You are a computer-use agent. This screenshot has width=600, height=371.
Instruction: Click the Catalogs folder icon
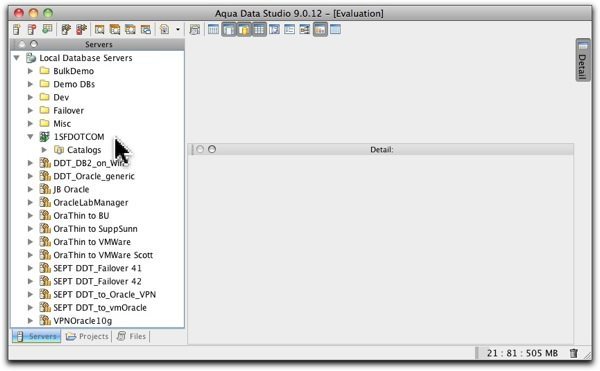tap(59, 150)
